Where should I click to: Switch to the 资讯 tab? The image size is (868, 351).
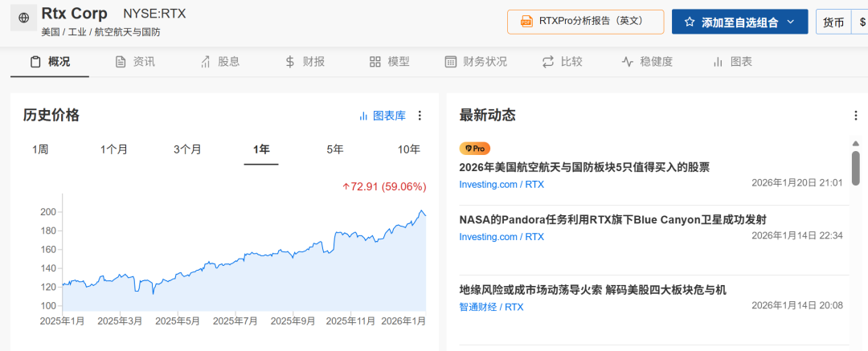click(135, 62)
